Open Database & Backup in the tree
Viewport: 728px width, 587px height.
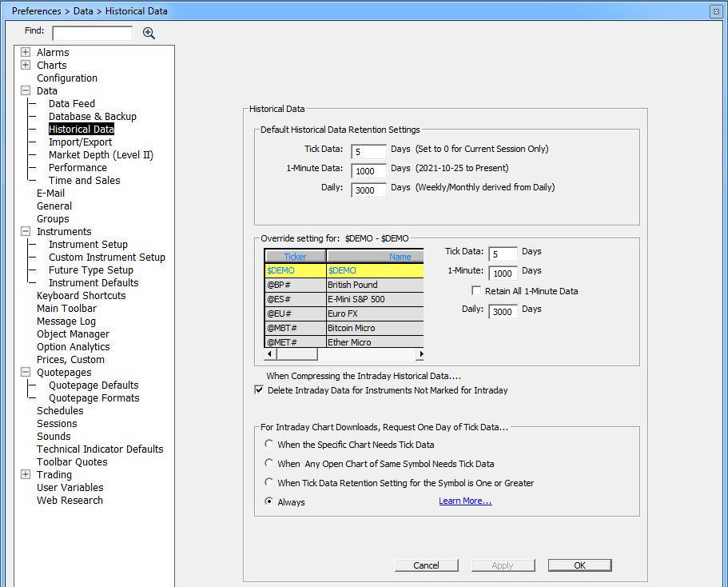(92, 117)
